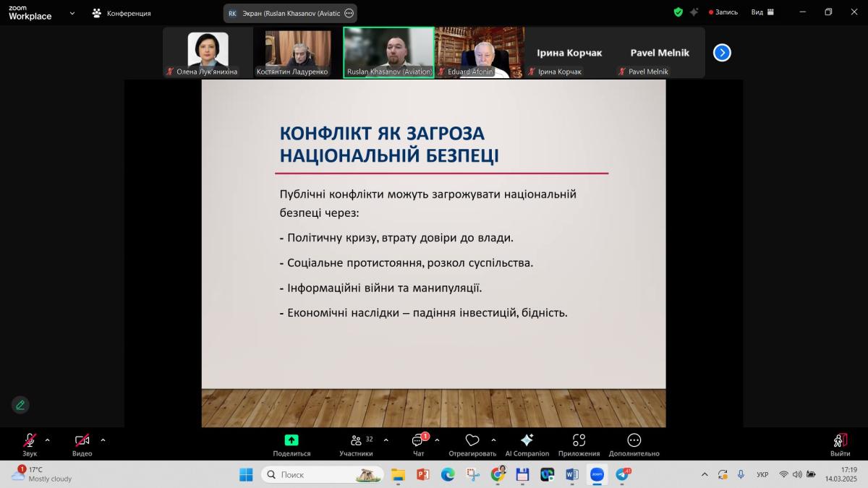Unmute the microphone
The height and width of the screenshot is (488, 868).
[x=30, y=440]
